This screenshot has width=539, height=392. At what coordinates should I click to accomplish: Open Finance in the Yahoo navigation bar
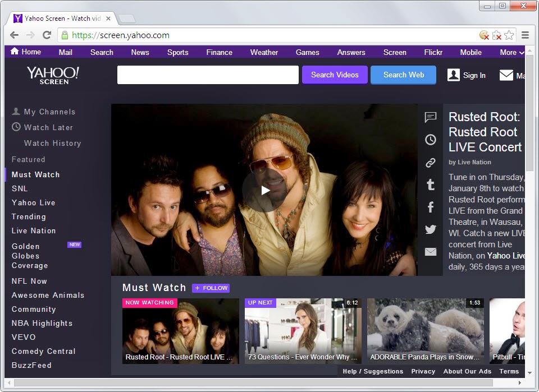tap(220, 53)
